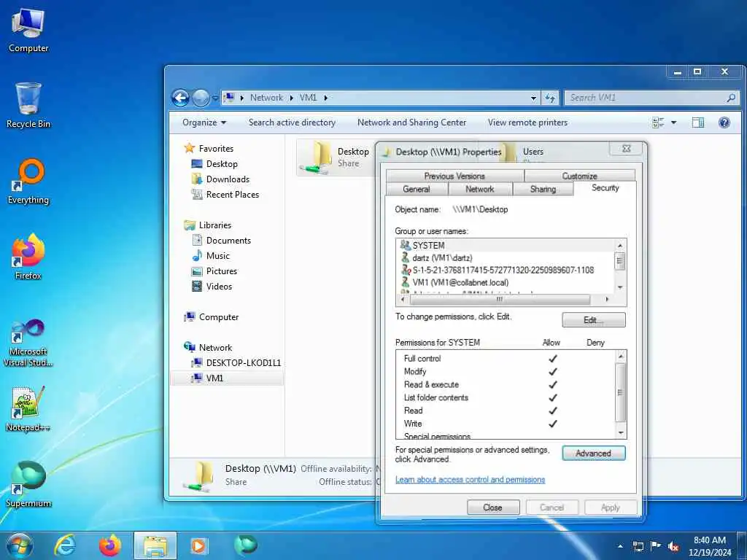747x560 pixels.
Task: Click the Change your view icon
Action: pos(658,122)
